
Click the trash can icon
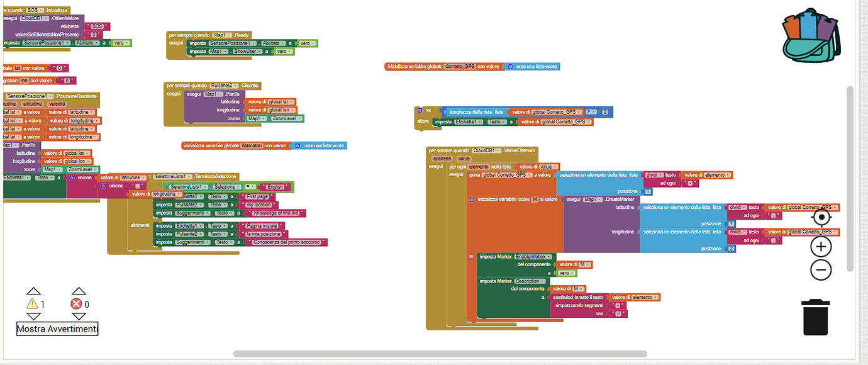pyautogui.click(x=815, y=317)
